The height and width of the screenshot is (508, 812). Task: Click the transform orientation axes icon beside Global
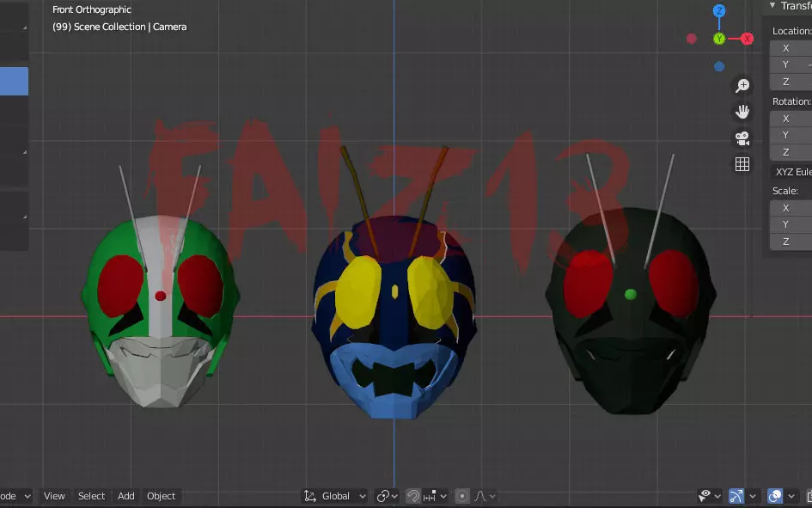click(x=309, y=496)
